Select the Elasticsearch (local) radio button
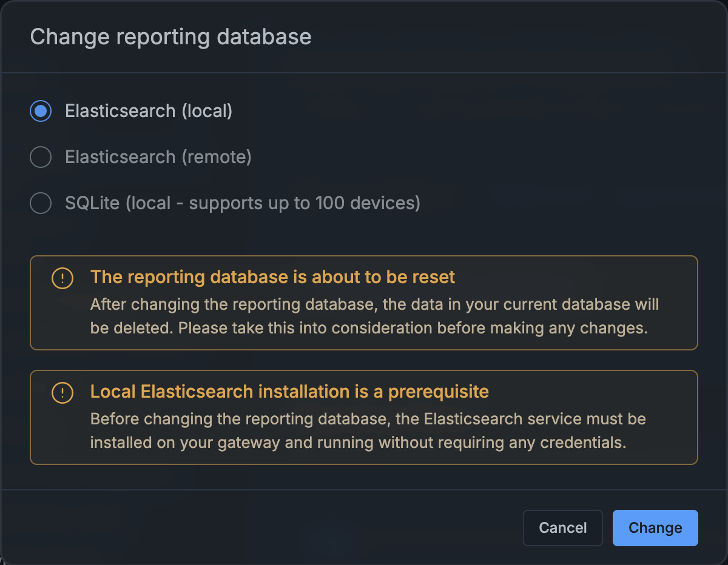Screen dimensions: 728x565 pyautogui.click(x=40, y=111)
